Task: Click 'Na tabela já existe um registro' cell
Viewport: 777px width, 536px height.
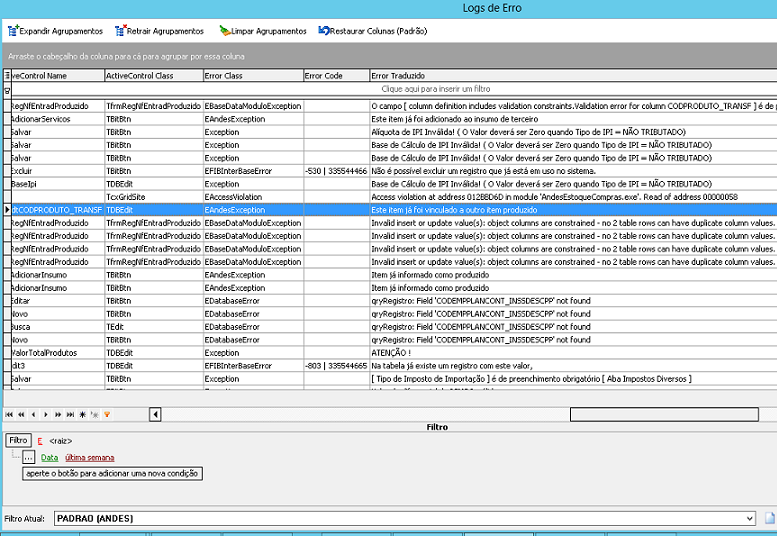Action: point(573,366)
